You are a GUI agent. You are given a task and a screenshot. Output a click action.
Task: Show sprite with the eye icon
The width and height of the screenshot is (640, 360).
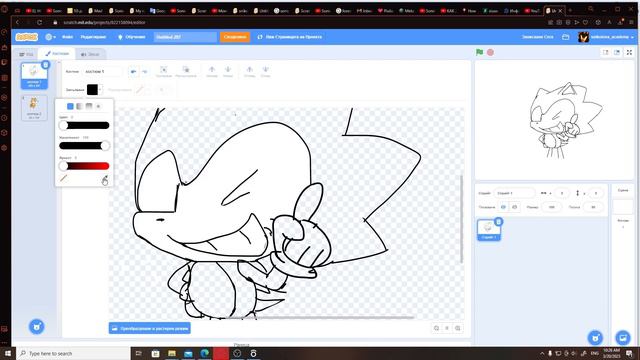click(503, 207)
